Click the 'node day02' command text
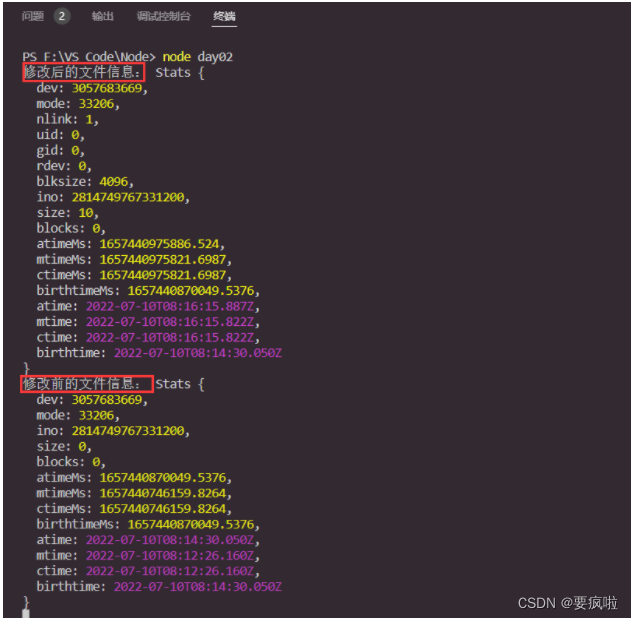The height and width of the screenshot is (620, 634). [x=197, y=57]
